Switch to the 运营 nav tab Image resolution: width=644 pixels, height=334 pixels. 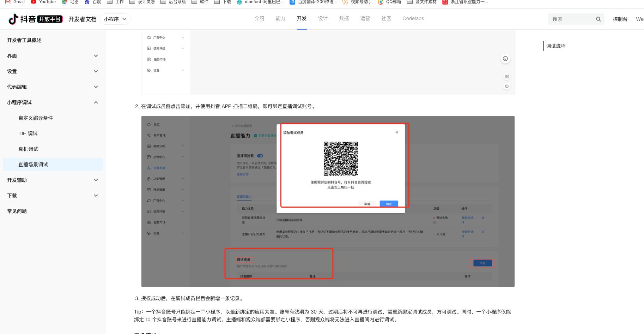point(365,18)
